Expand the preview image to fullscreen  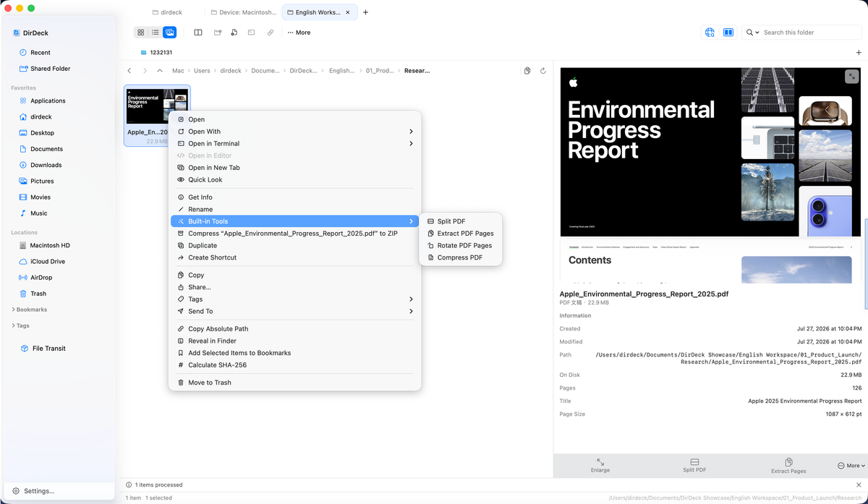[x=851, y=76]
